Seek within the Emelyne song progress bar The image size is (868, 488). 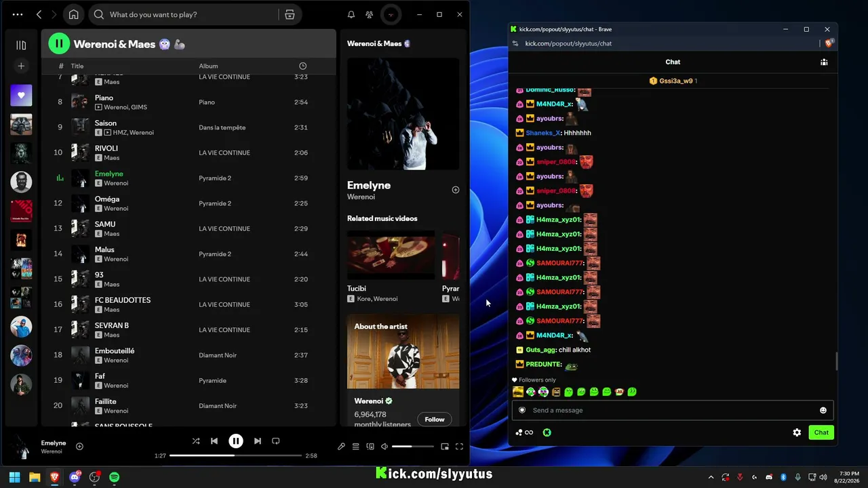point(235,455)
